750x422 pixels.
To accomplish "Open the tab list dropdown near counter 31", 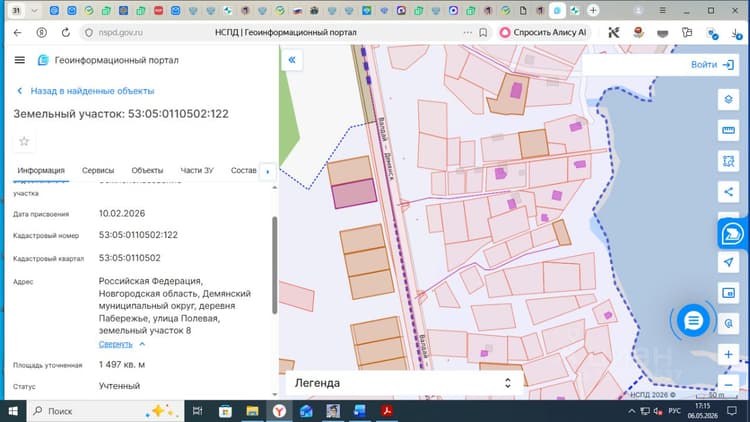I will (x=34, y=10).
